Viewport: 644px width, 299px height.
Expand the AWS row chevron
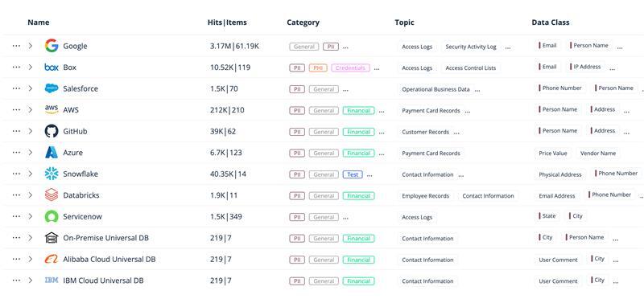[x=31, y=110]
